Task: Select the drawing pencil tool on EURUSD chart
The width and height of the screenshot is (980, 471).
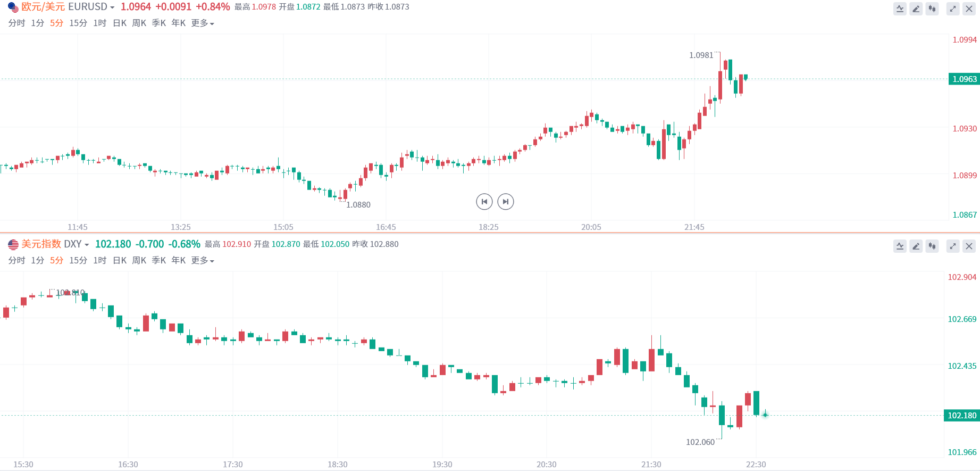Action: pyautogui.click(x=916, y=9)
